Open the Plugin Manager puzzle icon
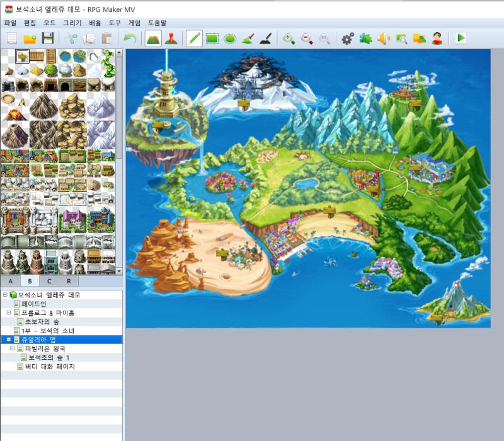 (366, 38)
